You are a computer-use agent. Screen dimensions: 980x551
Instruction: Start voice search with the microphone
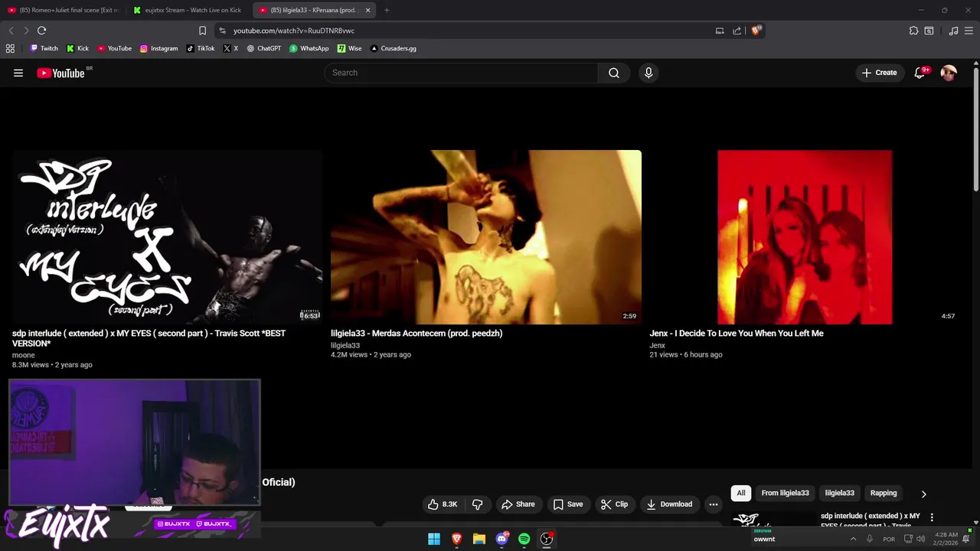pyautogui.click(x=648, y=73)
